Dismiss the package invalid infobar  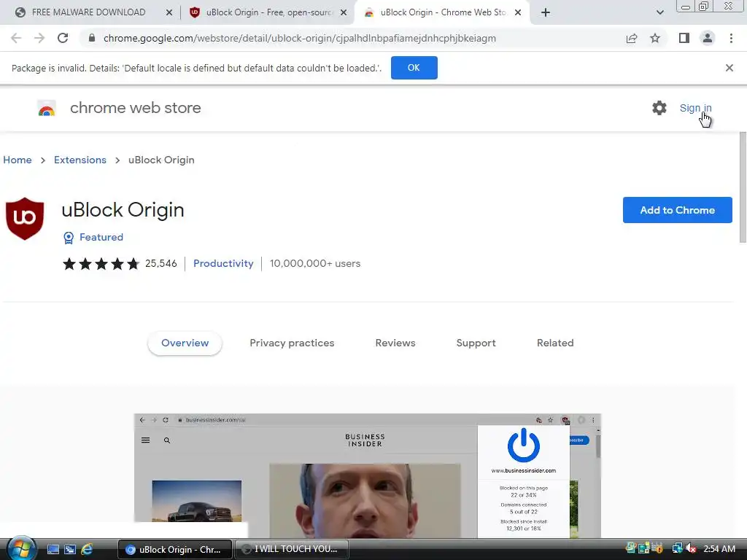[x=729, y=68]
